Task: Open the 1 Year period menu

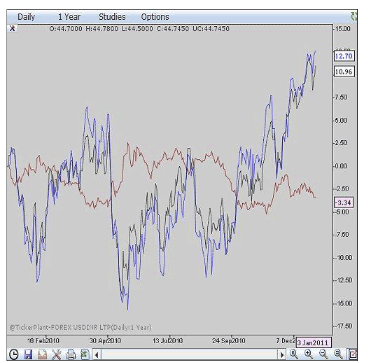Action: coord(69,17)
